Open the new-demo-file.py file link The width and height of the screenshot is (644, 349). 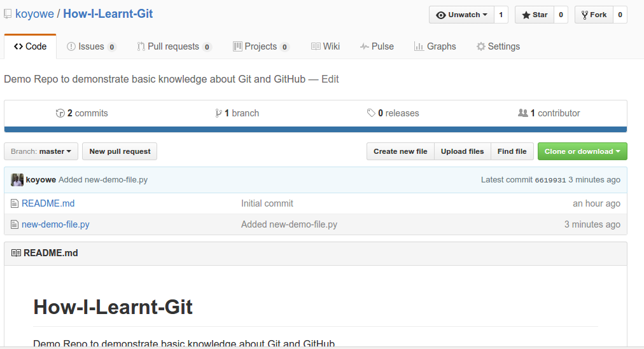point(55,224)
